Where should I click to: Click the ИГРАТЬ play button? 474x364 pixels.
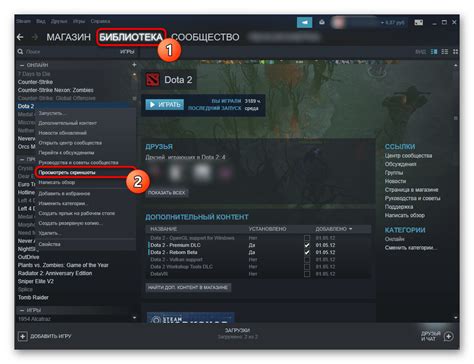[x=165, y=105]
